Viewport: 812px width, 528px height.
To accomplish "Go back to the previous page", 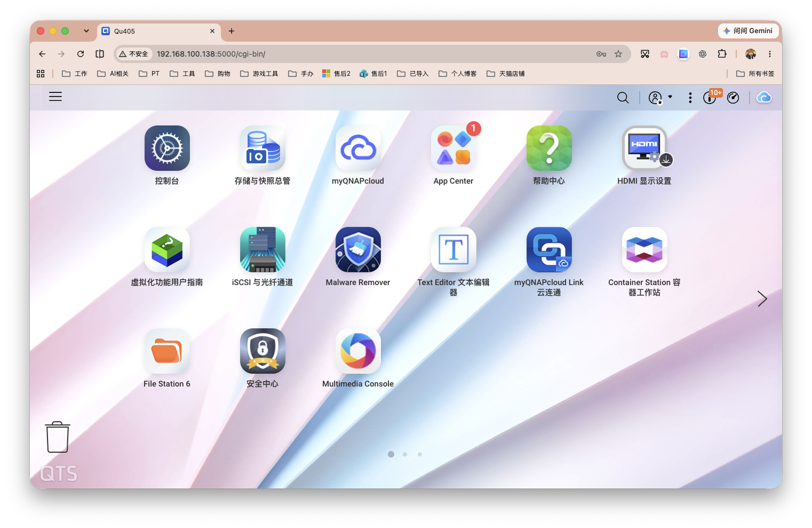I will click(42, 54).
